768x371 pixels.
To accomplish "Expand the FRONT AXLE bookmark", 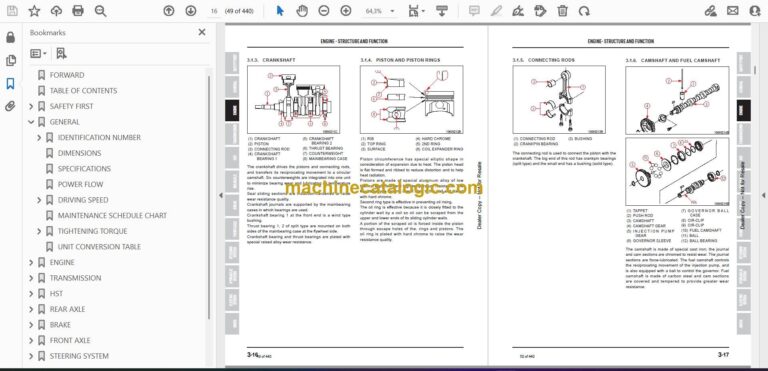I will click(x=31, y=341).
